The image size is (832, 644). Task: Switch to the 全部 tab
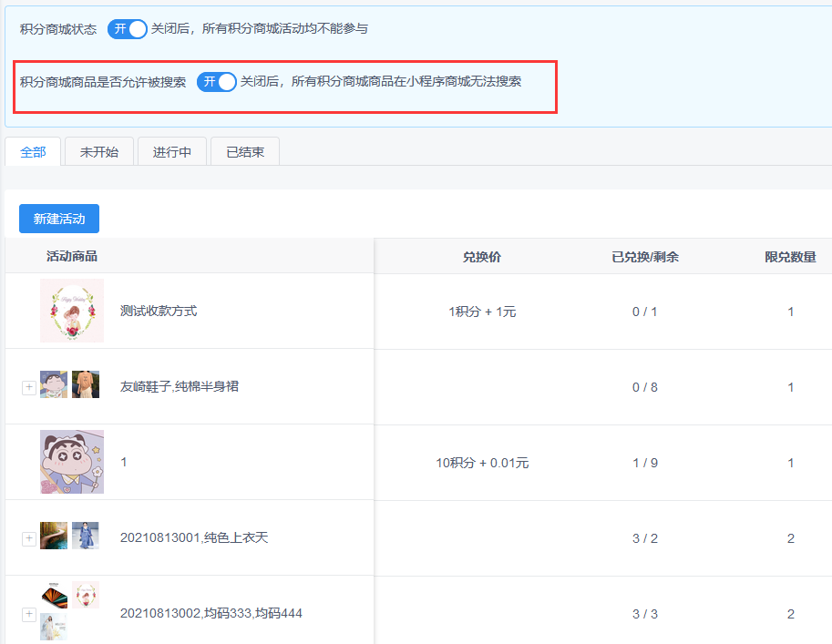click(x=33, y=152)
